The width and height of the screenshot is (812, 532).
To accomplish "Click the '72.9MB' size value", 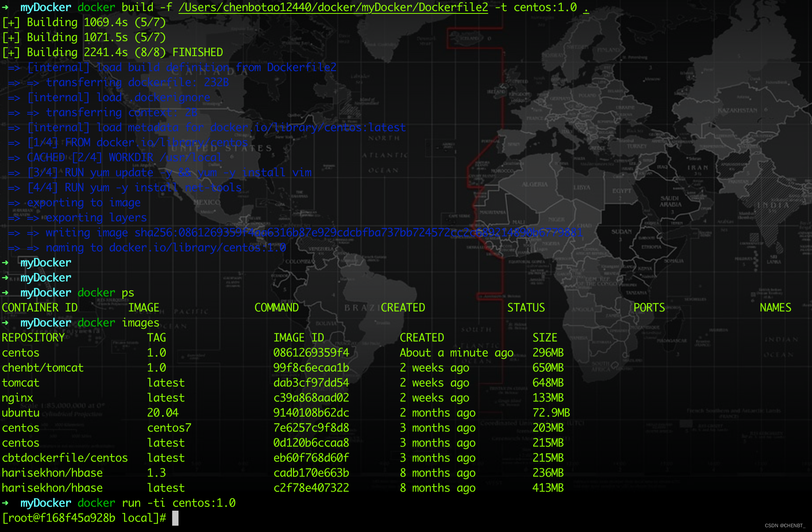I will [x=551, y=413].
